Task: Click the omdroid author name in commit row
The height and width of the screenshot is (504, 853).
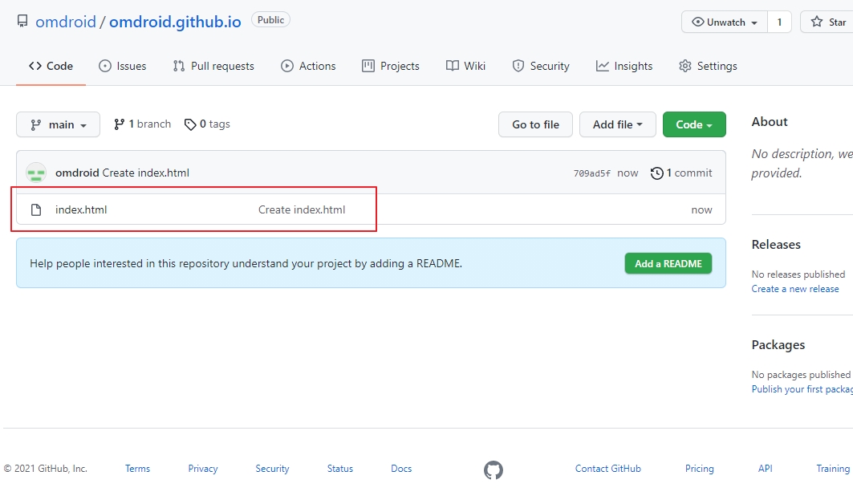Action: [x=77, y=173]
